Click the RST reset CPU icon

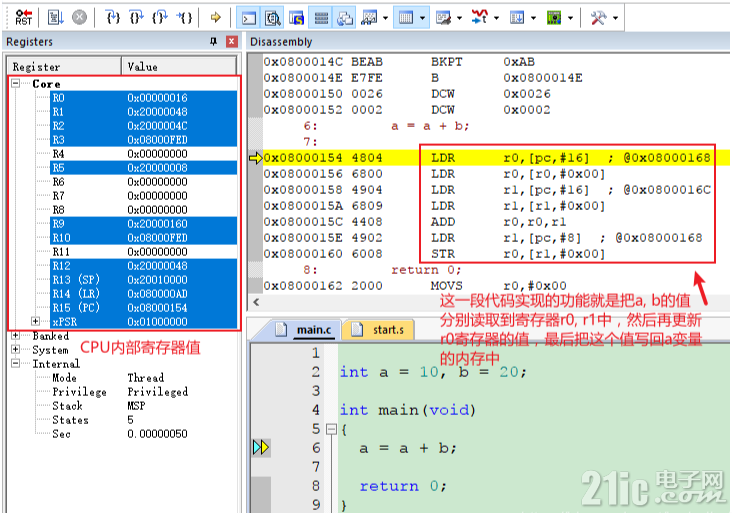pos(23,18)
